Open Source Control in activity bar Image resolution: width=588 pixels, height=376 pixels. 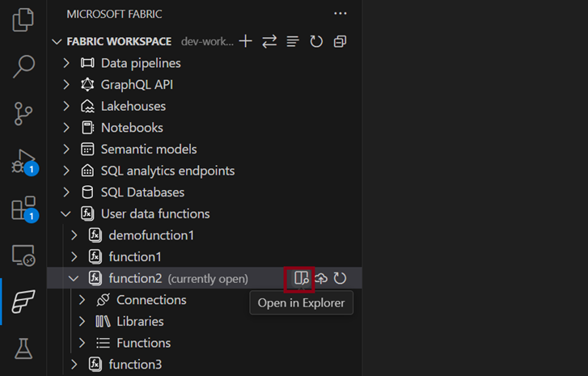click(x=23, y=114)
